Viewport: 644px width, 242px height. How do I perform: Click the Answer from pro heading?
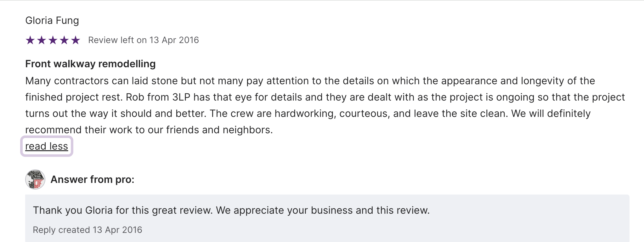[92, 179]
